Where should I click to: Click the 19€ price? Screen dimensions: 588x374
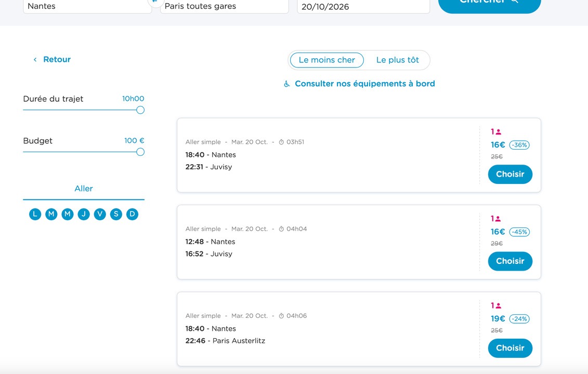(498, 319)
